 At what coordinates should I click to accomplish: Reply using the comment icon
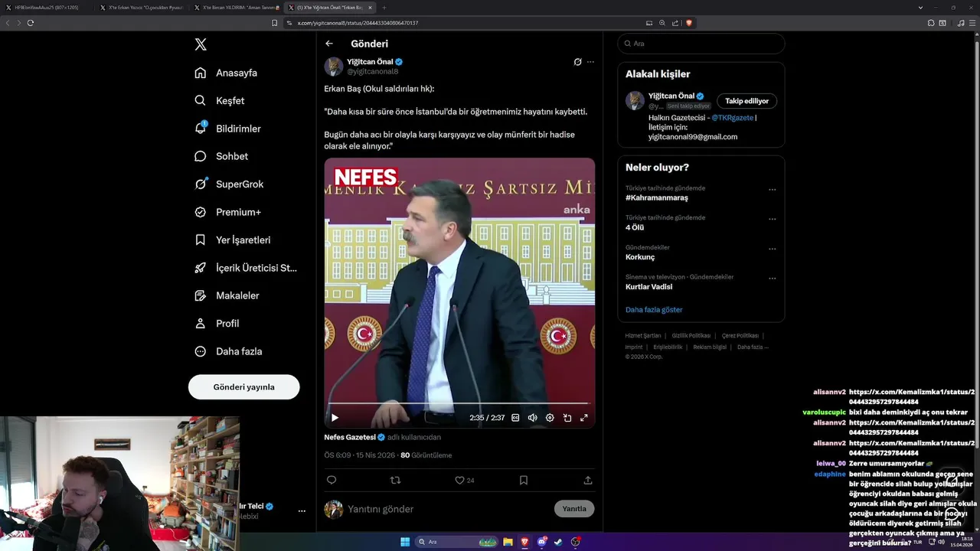pos(332,480)
